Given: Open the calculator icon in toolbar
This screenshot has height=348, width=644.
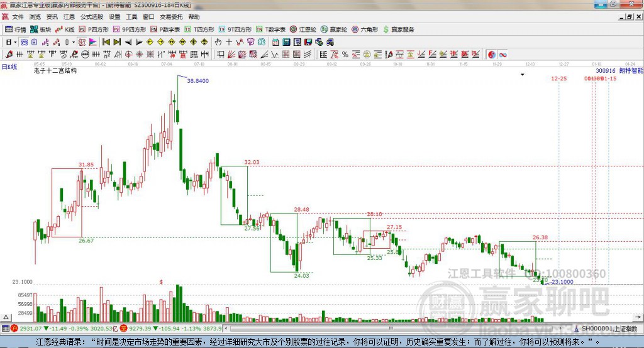Looking at the screenshot, I should coord(286,42).
